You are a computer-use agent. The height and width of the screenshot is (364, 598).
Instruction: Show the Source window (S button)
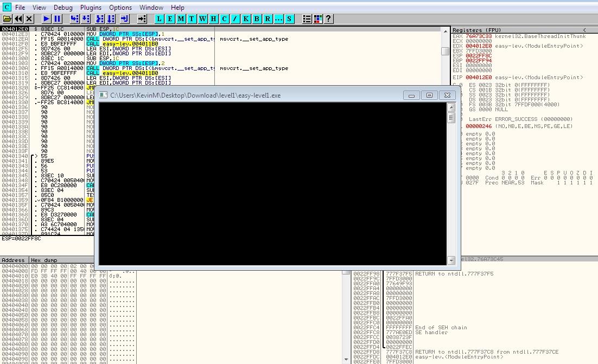click(290, 18)
